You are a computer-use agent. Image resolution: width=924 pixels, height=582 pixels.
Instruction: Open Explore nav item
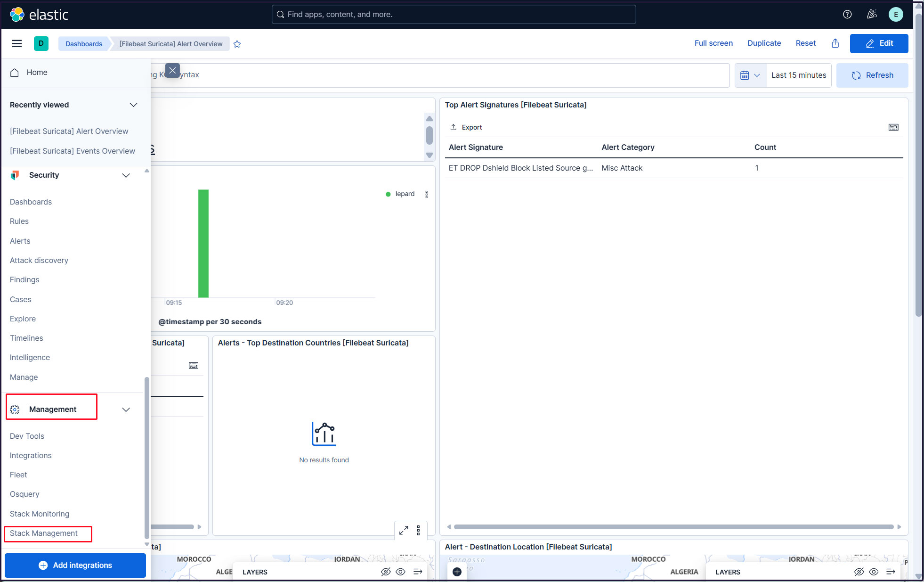tap(23, 319)
